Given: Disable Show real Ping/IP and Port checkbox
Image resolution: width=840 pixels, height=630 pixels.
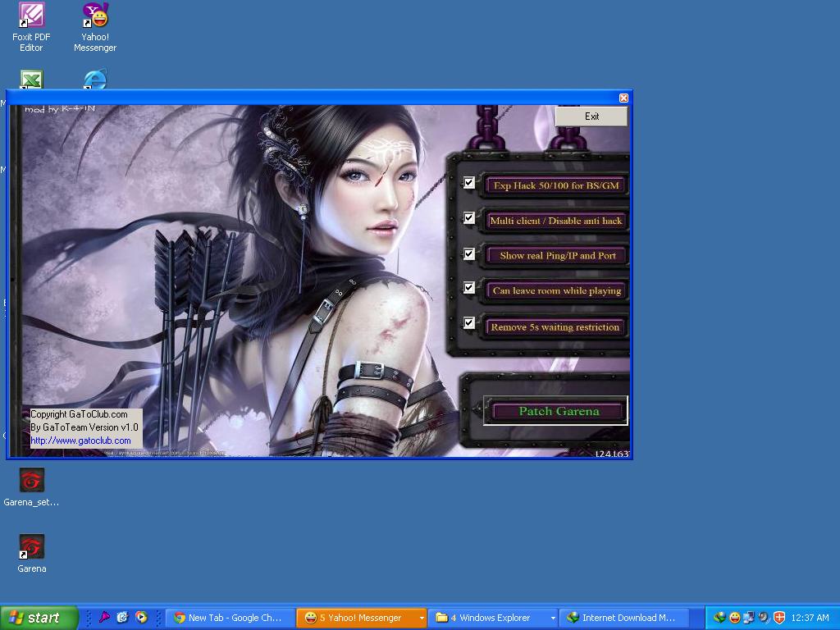Looking at the screenshot, I should point(469,254).
